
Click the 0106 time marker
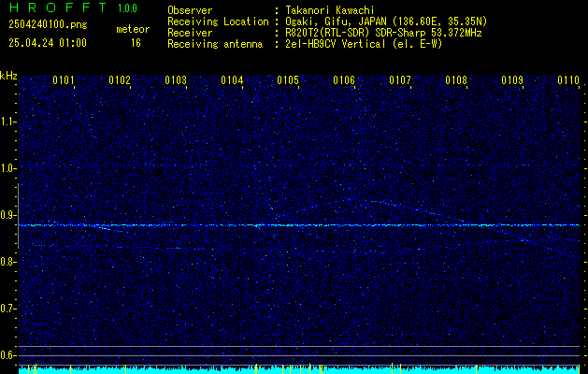(344, 80)
